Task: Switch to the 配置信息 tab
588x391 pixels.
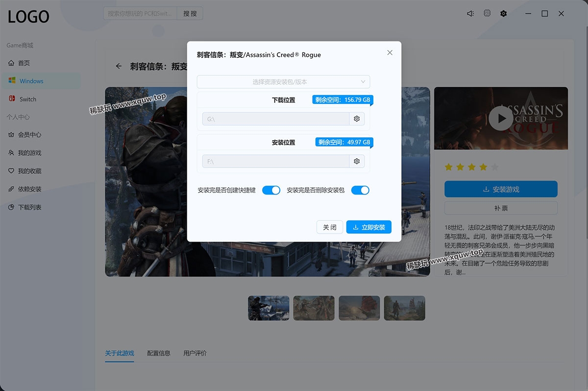Action: 159,353
